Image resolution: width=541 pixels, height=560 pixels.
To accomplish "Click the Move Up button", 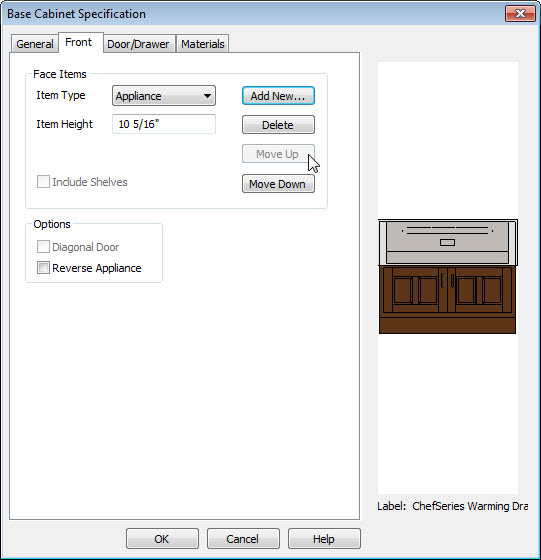I will pos(278,154).
